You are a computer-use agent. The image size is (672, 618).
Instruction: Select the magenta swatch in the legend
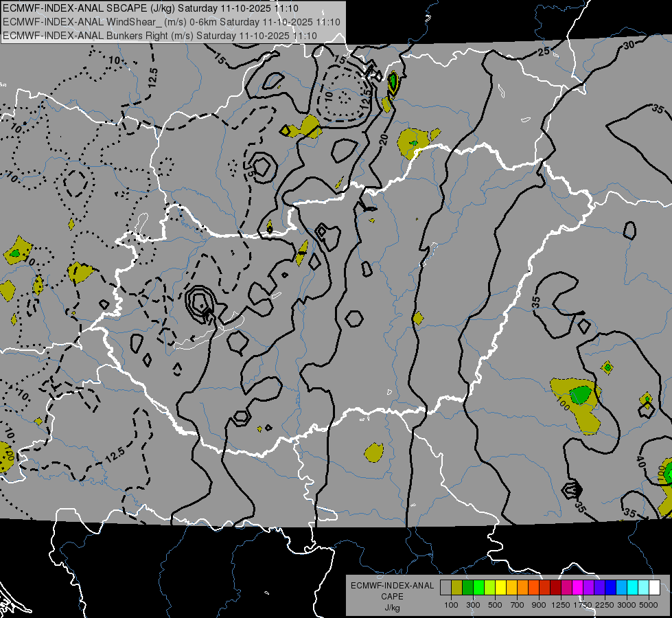coord(577,587)
